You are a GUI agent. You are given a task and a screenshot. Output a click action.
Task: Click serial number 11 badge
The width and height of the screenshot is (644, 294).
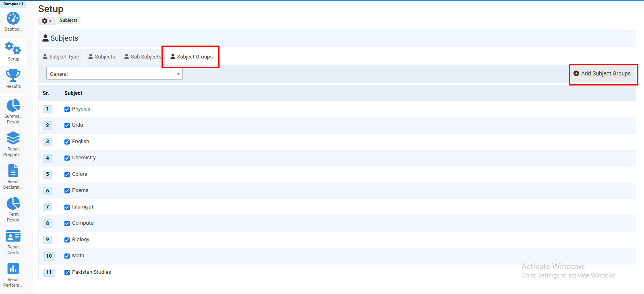click(49, 272)
